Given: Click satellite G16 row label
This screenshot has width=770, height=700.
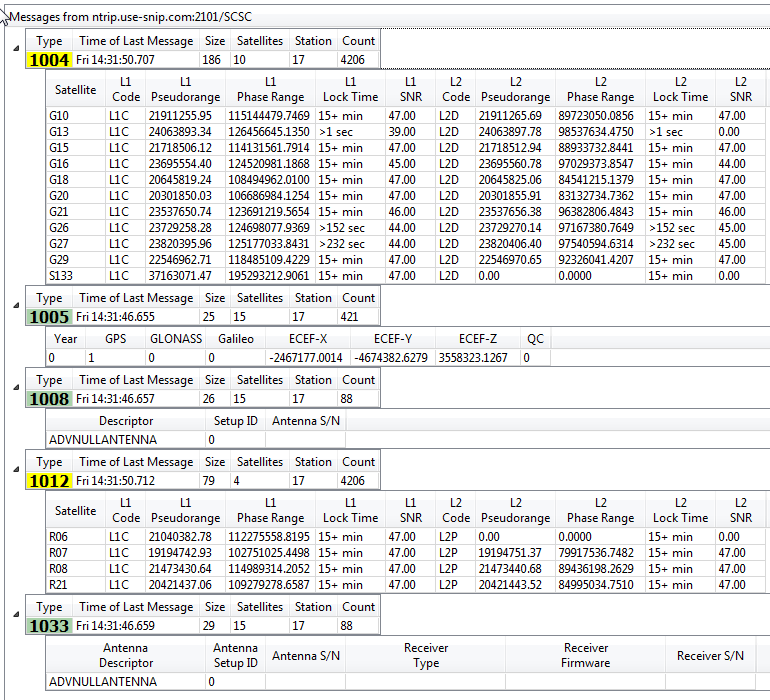Looking at the screenshot, I should [59, 164].
